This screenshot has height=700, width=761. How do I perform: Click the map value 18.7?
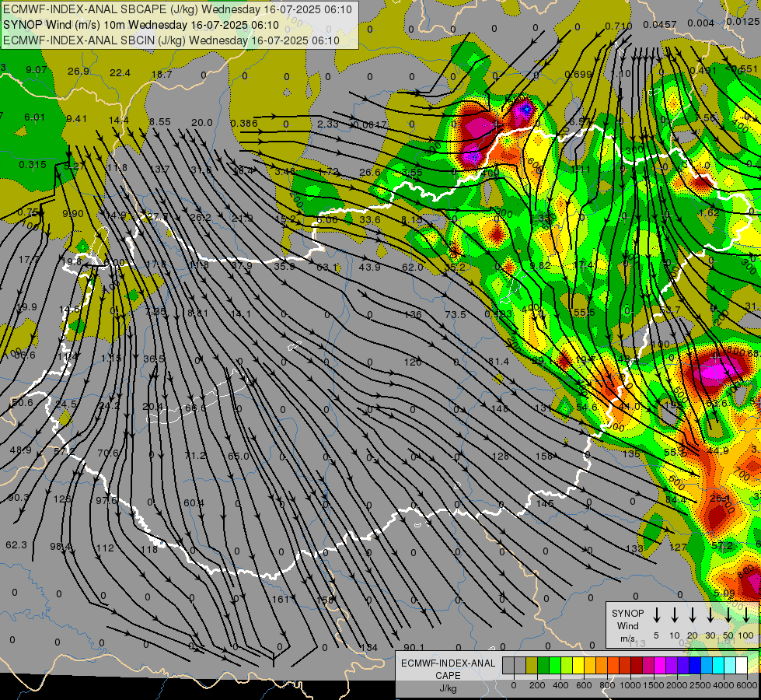162,75
